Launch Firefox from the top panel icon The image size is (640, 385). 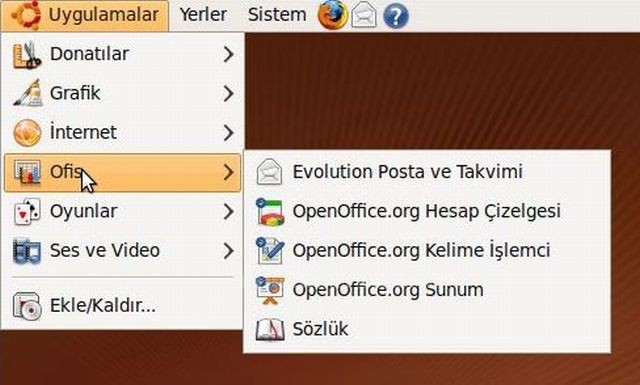(x=333, y=15)
